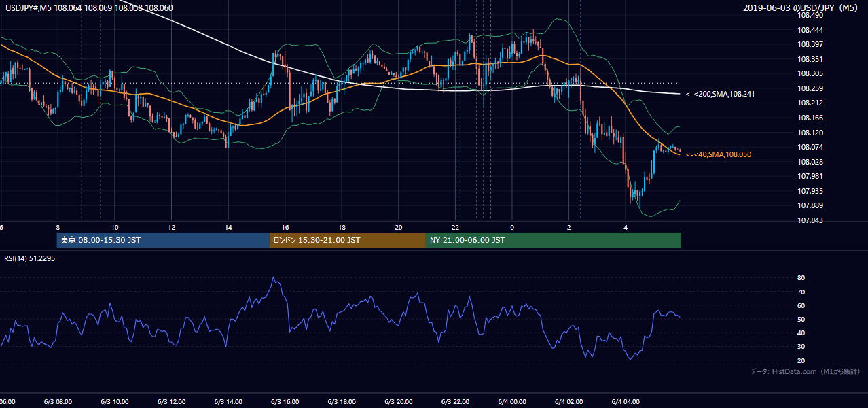Click price axis value 107.843
868x408 pixels.
point(810,220)
